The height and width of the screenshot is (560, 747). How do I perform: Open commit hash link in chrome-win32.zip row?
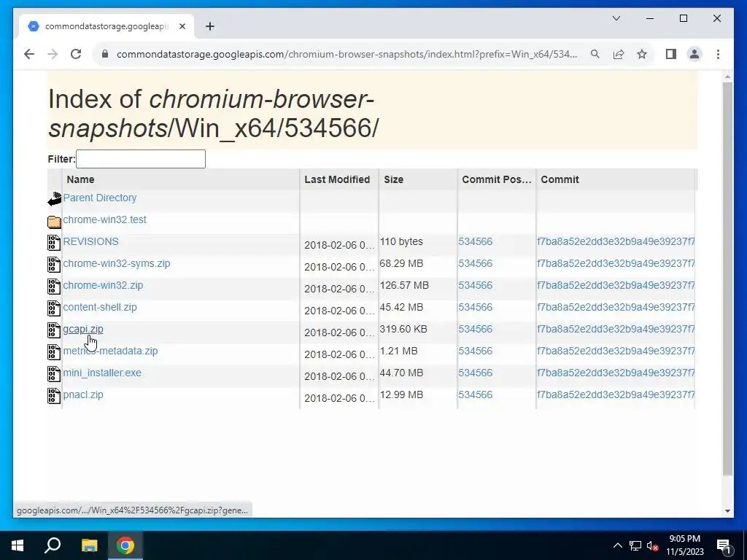coord(616,285)
